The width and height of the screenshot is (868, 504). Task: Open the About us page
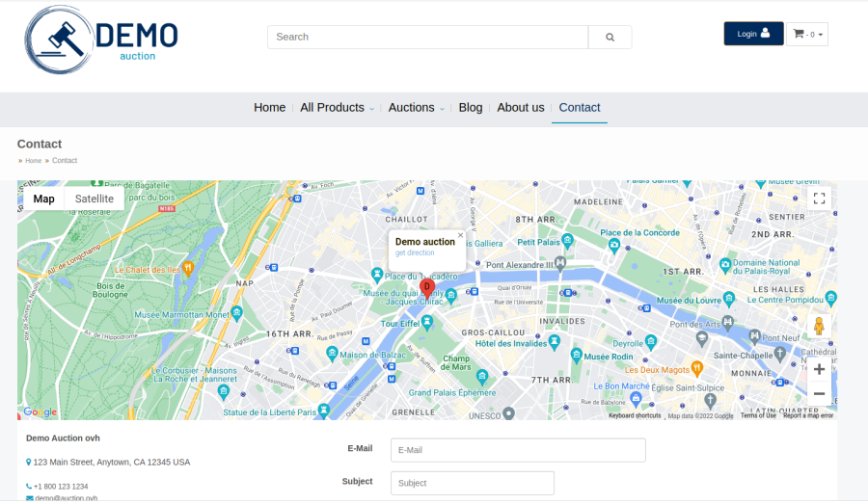tap(521, 107)
